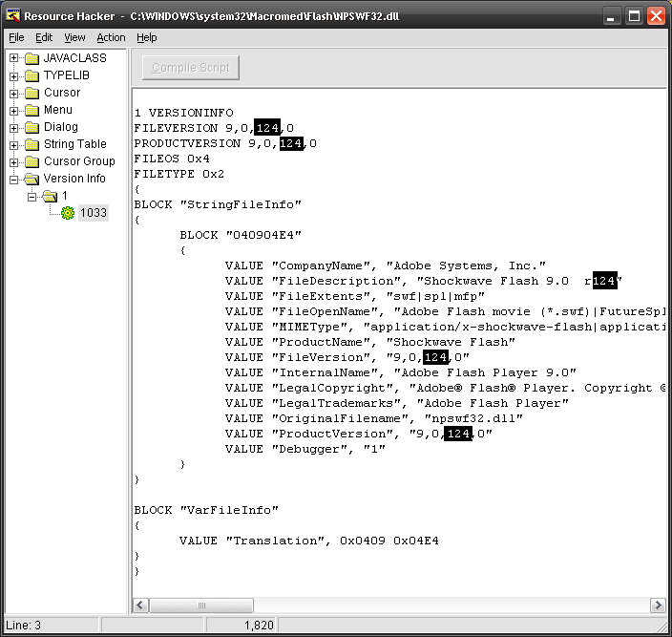Select the String Table tree label
Viewport: 672px width, 637px height.
click(75, 144)
